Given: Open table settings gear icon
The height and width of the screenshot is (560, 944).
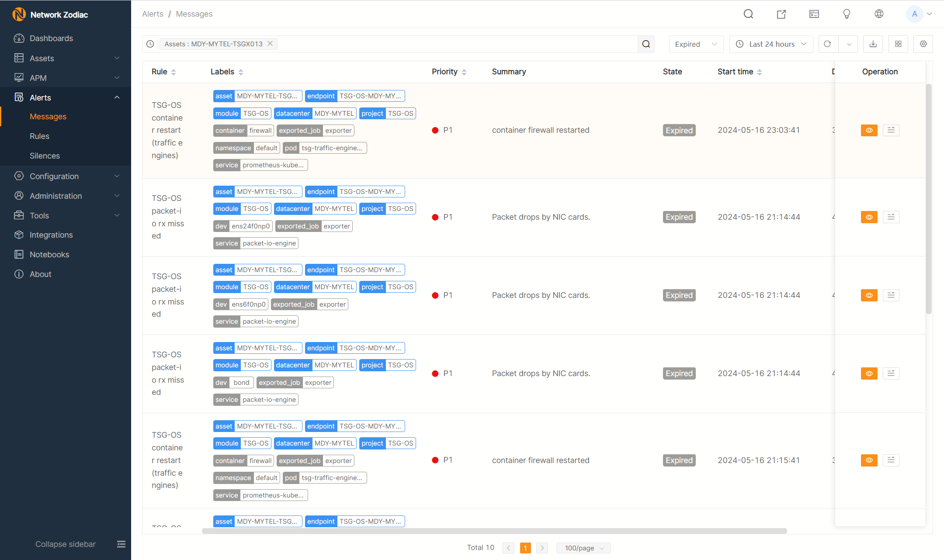Looking at the screenshot, I should (x=923, y=44).
